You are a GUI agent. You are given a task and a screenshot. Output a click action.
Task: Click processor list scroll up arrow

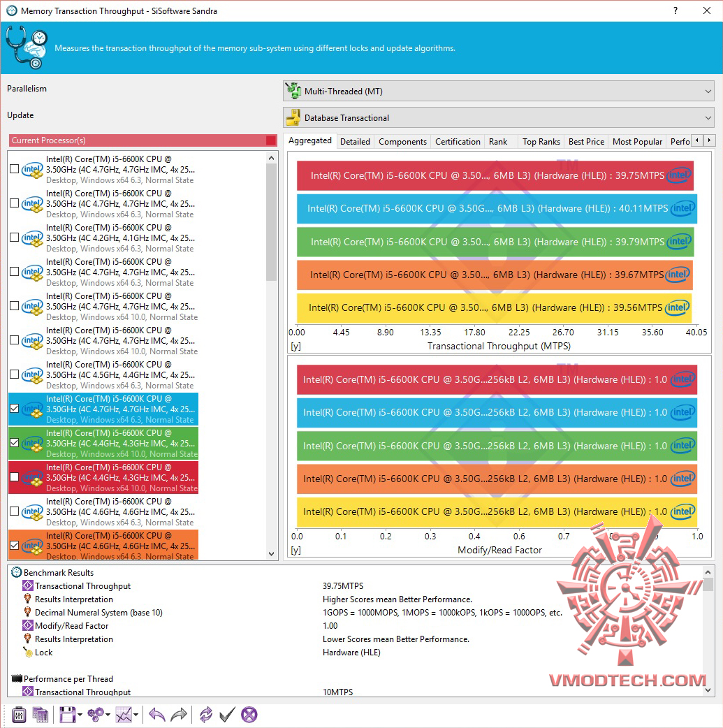pyautogui.click(x=272, y=159)
